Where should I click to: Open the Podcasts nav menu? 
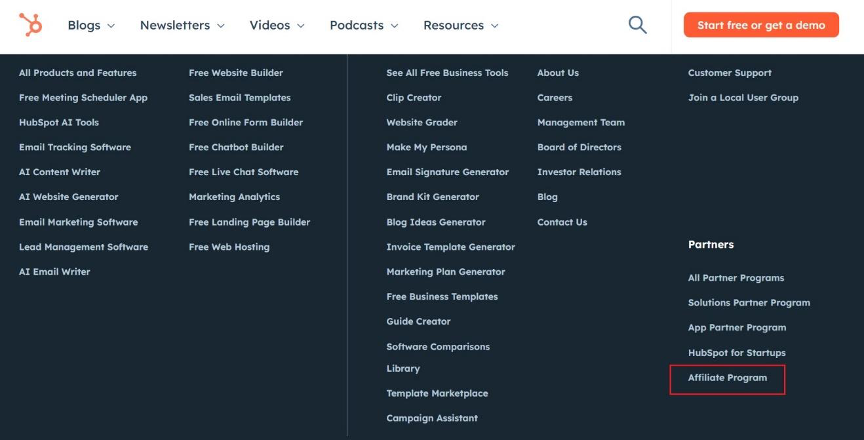pyautogui.click(x=364, y=25)
